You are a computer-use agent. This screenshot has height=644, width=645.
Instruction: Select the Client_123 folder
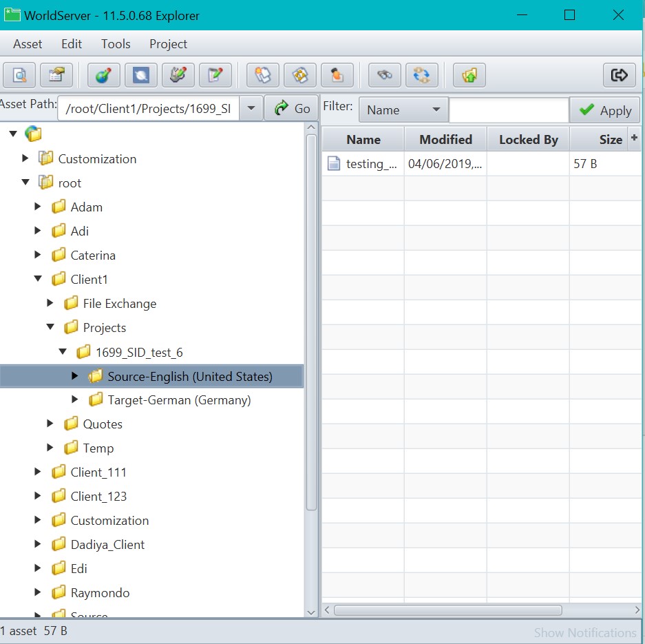pyautogui.click(x=98, y=497)
